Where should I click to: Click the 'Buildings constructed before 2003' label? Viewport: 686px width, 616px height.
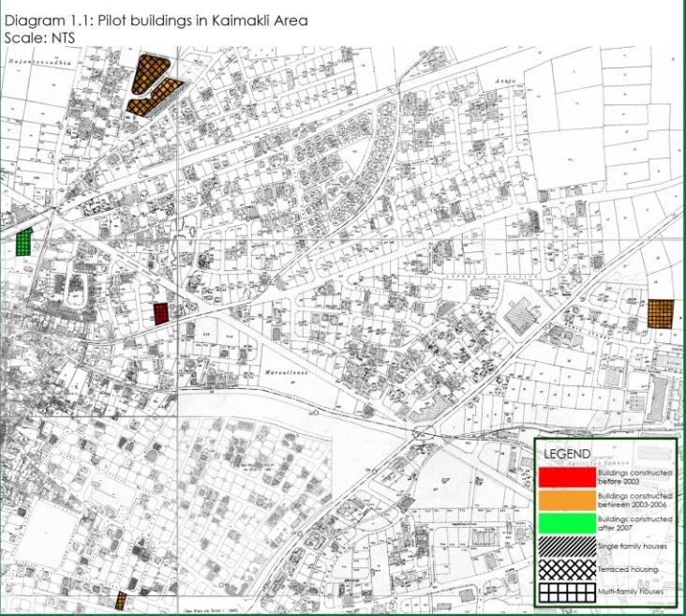tap(634, 477)
